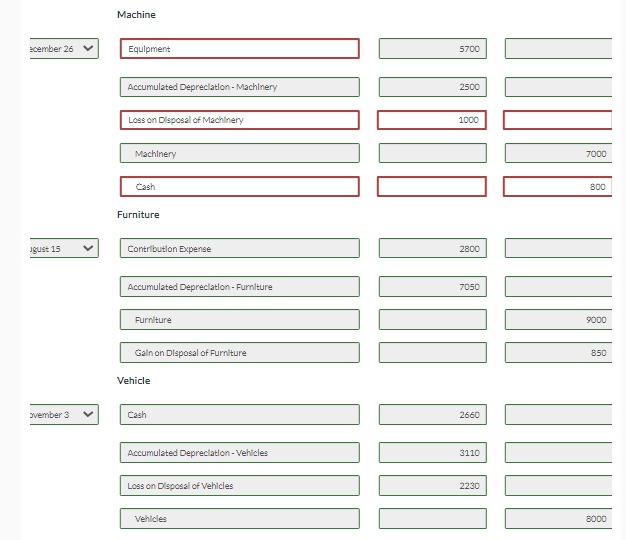The width and height of the screenshot is (626, 540).
Task: Click the 2800 debit amount field
Action: point(433,248)
